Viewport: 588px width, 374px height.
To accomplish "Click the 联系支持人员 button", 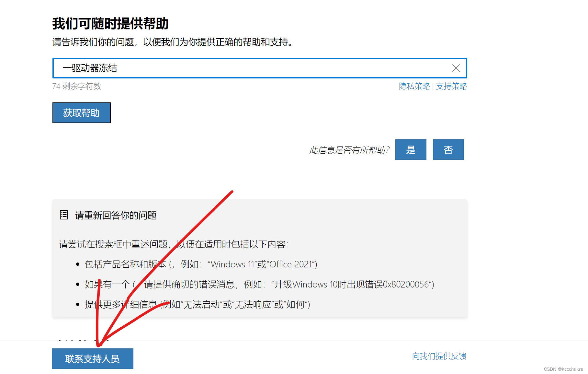I will click(x=93, y=359).
